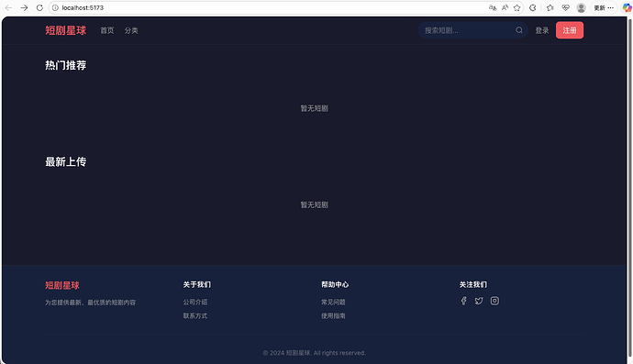Click the 短剧星球 header logo
This screenshot has height=364, width=633.
coord(65,30)
